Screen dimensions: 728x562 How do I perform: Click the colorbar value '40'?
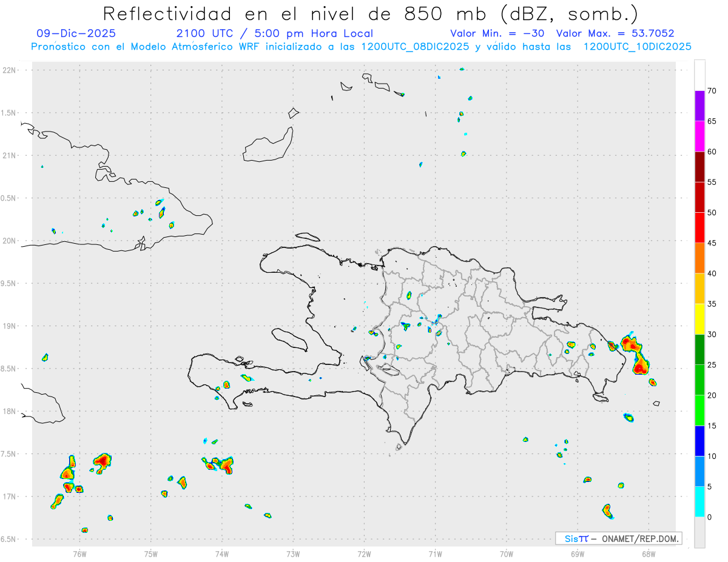tap(712, 273)
